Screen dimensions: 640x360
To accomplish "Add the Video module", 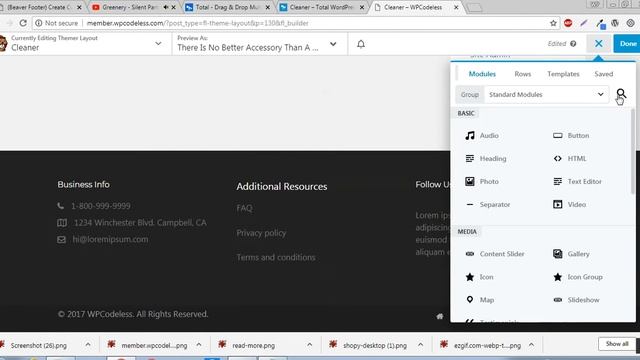I will tap(570, 204).
